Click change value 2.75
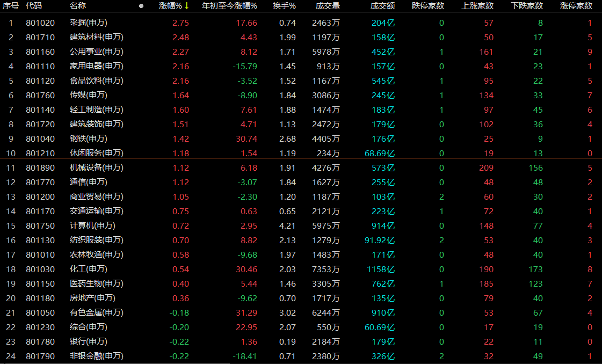 click(181, 23)
